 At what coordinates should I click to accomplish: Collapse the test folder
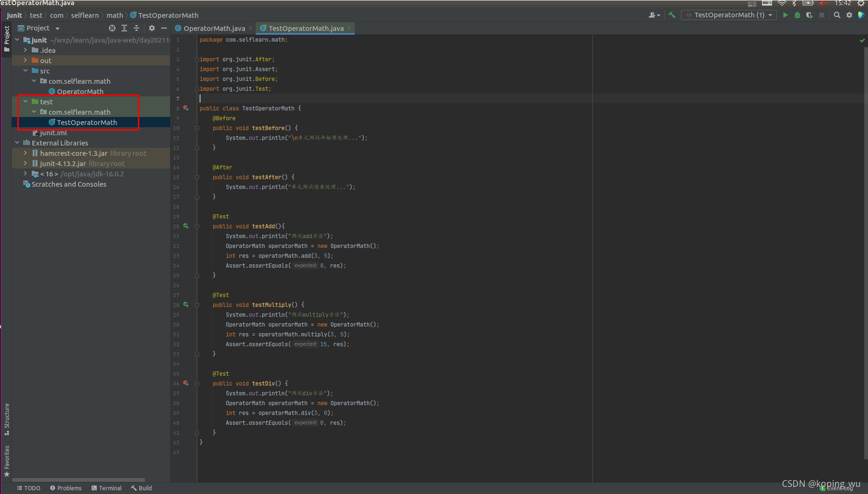click(26, 102)
